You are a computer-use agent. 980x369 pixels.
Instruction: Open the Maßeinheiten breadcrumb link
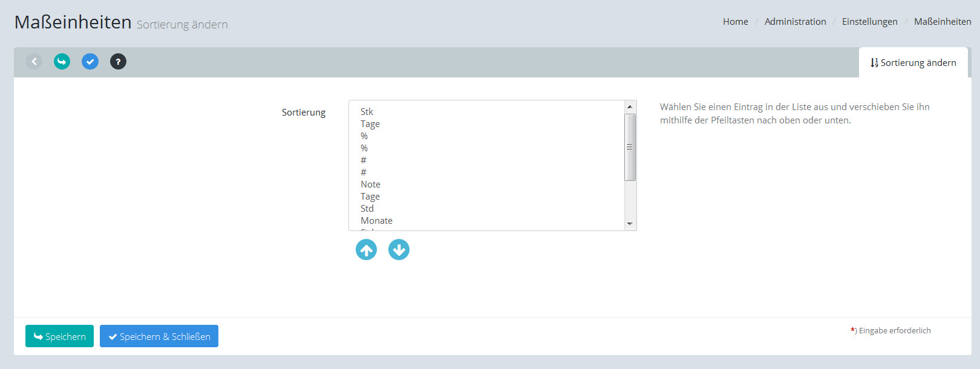[x=942, y=22]
